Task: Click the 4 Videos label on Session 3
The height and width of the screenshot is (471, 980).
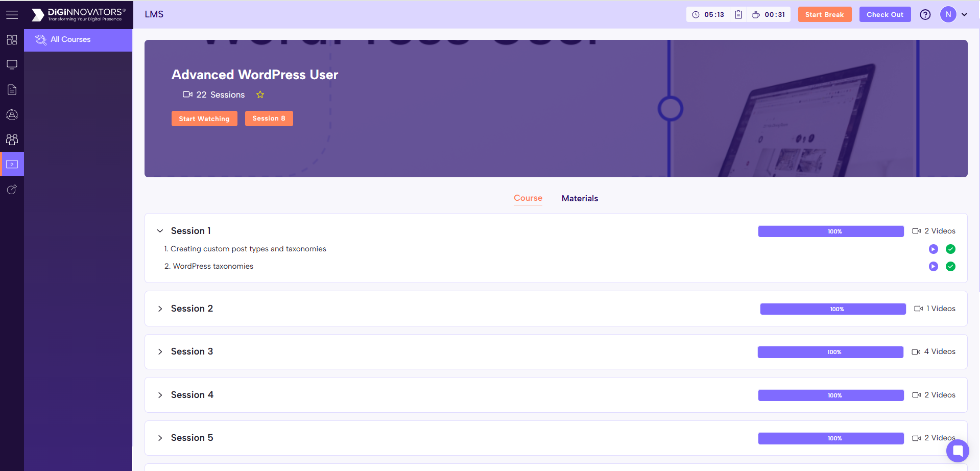Action: click(x=940, y=351)
